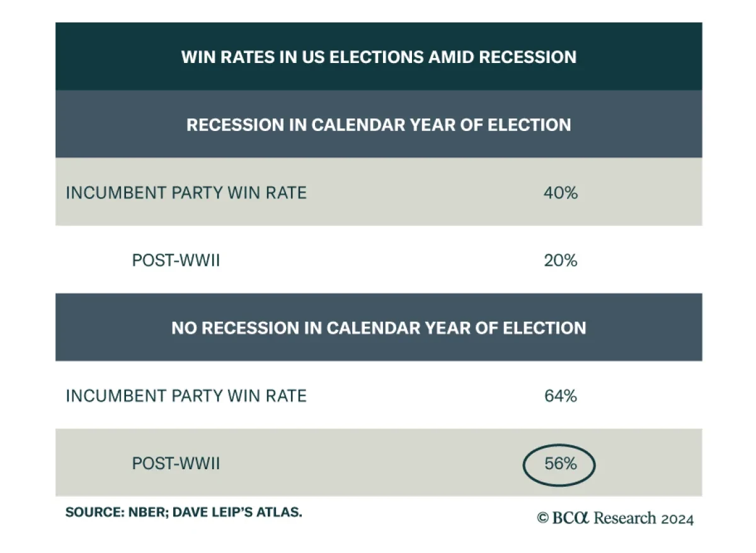Click the year 2024 in the copyright

point(677,518)
